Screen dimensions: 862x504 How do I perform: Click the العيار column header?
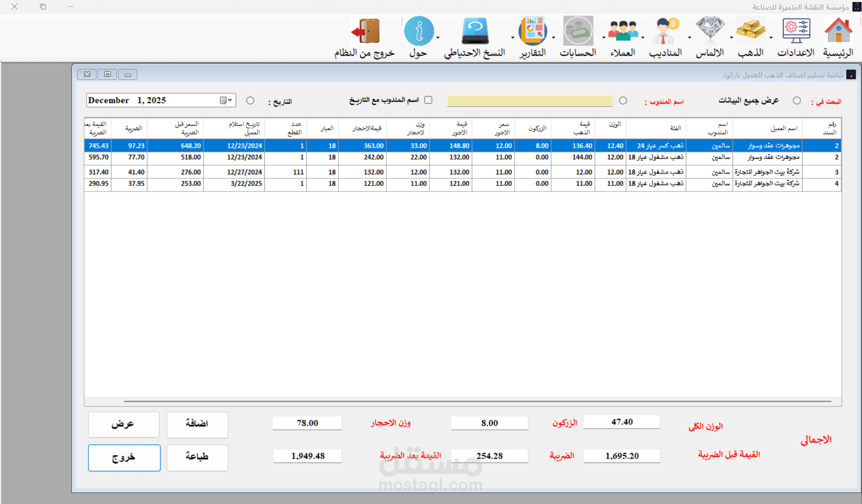[323, 128]
